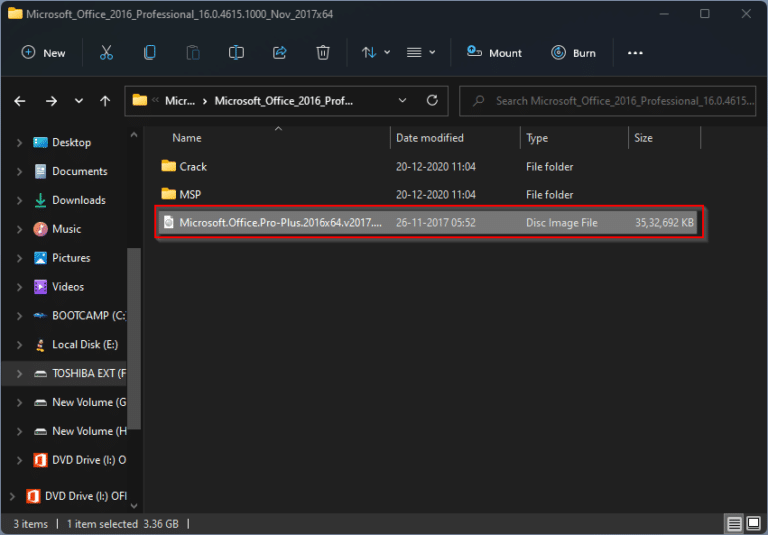Click the Cut scissors icon
768x535 pixels.
click(x=106, y=52)
